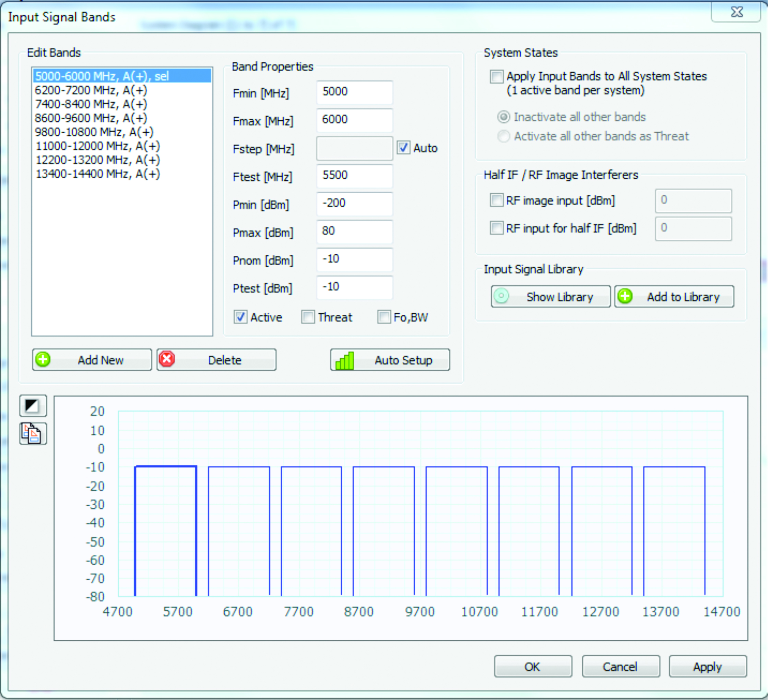769x700 pixels.
Task: Click the plot background color toggle icon
Action: tap(33, 406)
